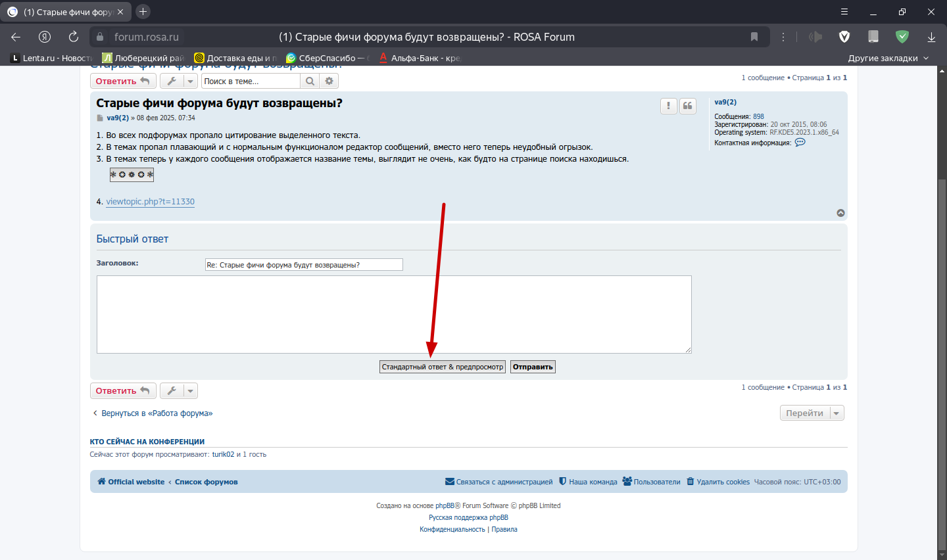This screenshot has height=560, width=947.
Task: Open va9(2) link in the author panel
Action: tap(725, 102)
